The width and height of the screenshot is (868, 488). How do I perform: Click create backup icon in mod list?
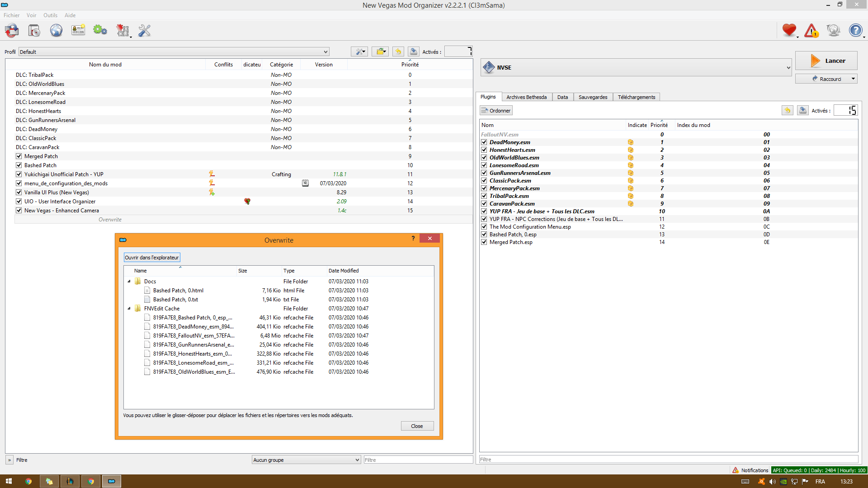point(413,52)
